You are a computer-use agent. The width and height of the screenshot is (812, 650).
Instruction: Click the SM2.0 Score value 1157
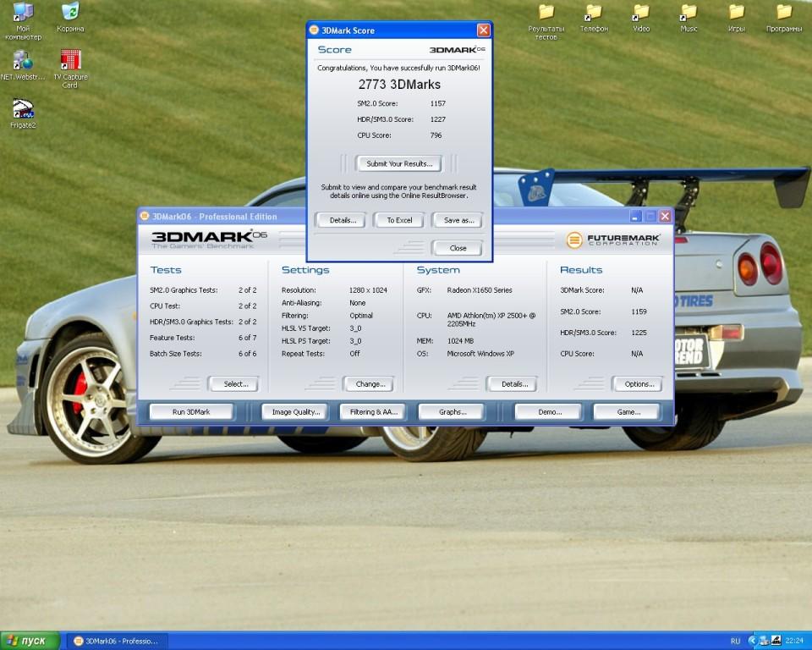[437, 103]
